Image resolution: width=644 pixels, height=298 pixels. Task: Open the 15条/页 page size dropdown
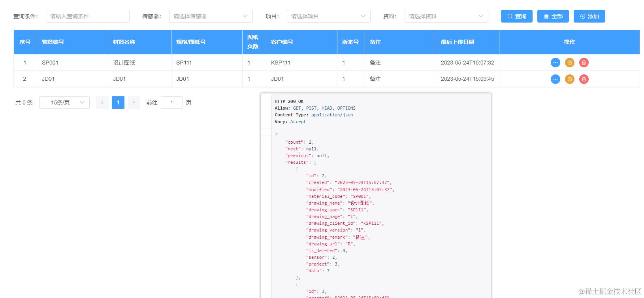tap(64, 102)
